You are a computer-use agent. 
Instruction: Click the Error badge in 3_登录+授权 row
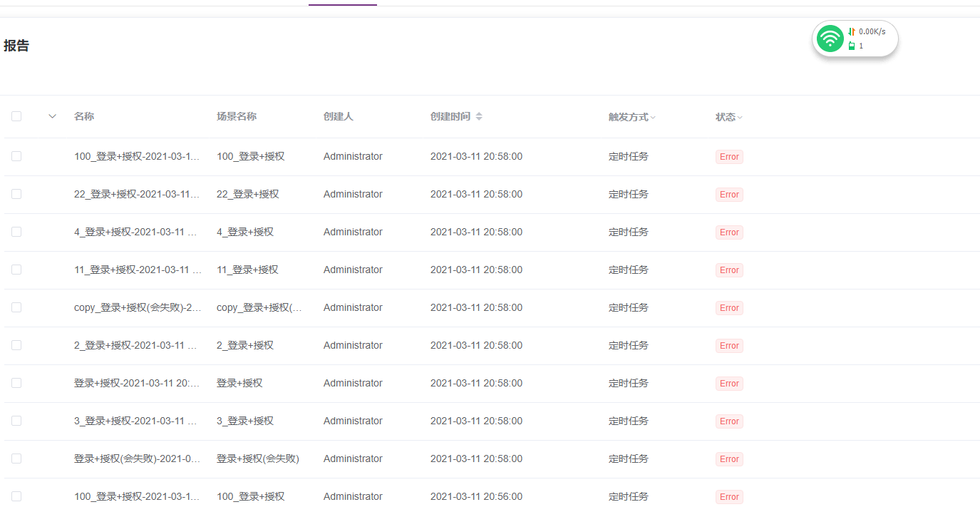point(729,421)
